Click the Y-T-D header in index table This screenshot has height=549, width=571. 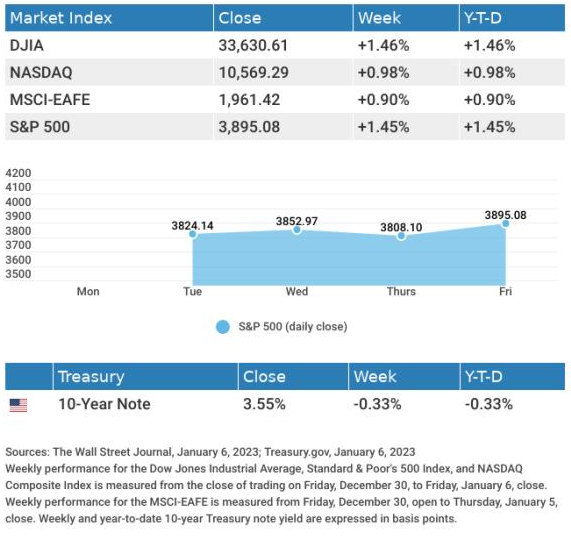click(x=483, y=18)
